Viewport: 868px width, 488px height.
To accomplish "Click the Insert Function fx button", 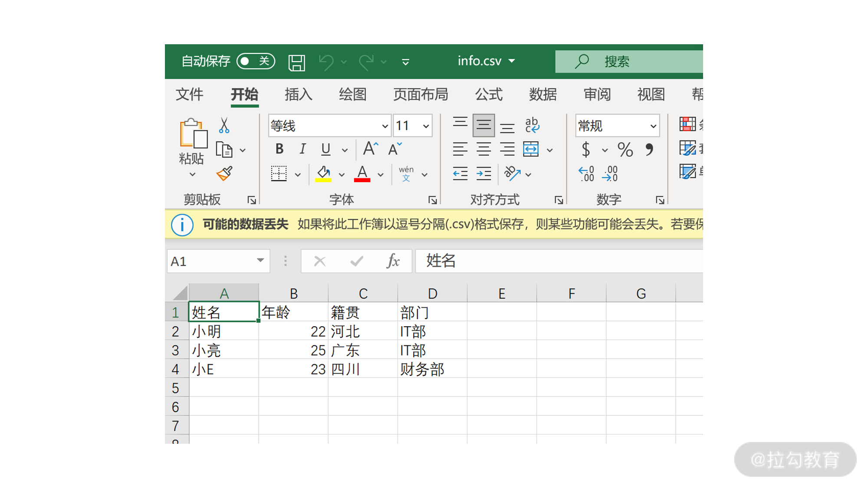I will pyautogui.click(x=393, y=261).
